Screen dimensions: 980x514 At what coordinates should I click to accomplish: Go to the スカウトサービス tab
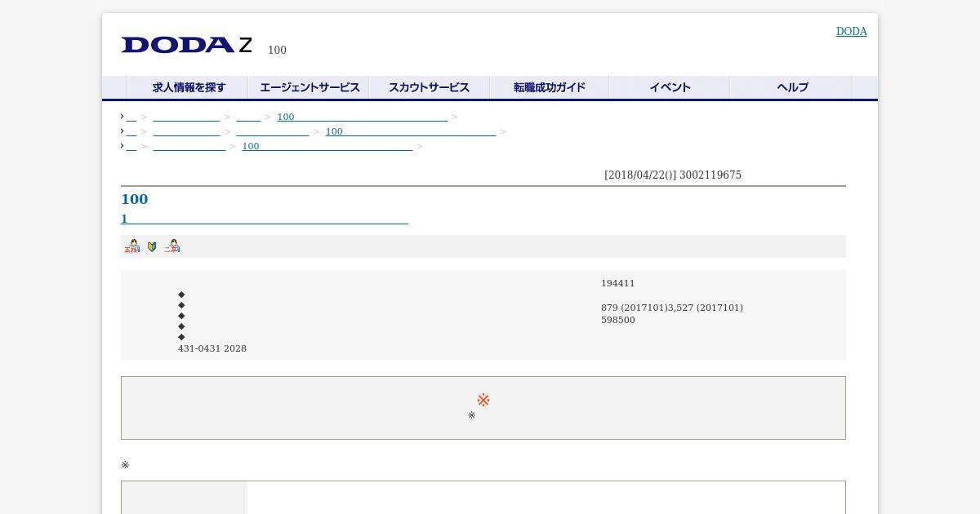click(430, 87)
